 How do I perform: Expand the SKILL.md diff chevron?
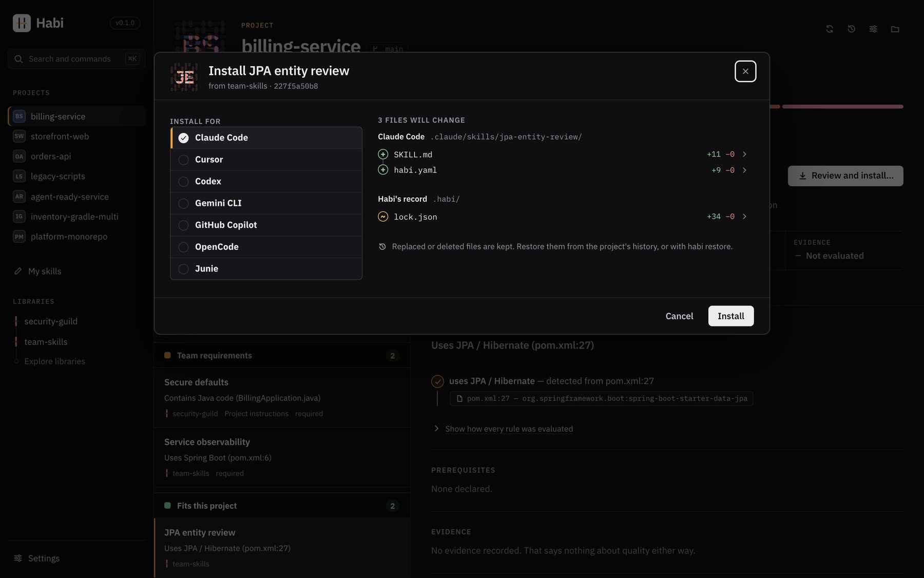tap(744, 155)
